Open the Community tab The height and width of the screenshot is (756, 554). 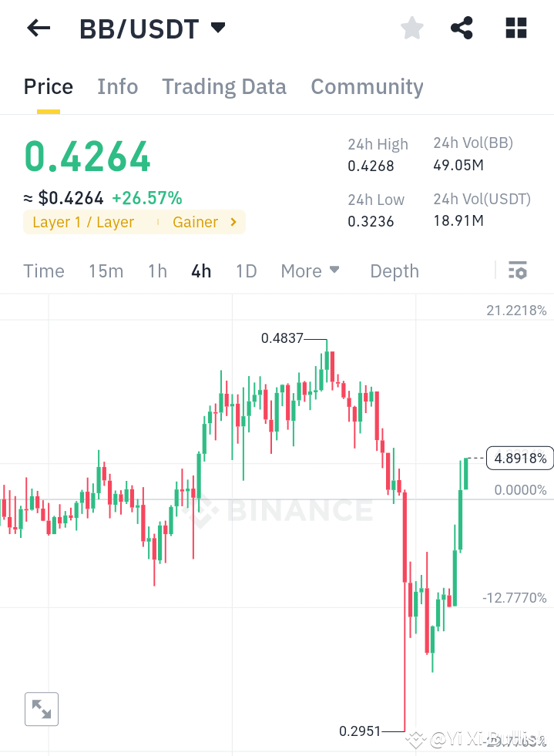367,86
